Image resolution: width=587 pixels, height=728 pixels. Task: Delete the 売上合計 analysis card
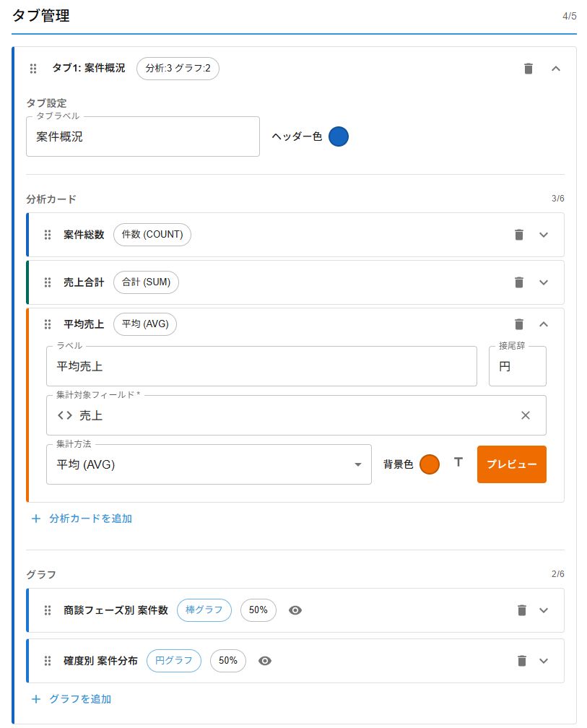pos(518,282)
